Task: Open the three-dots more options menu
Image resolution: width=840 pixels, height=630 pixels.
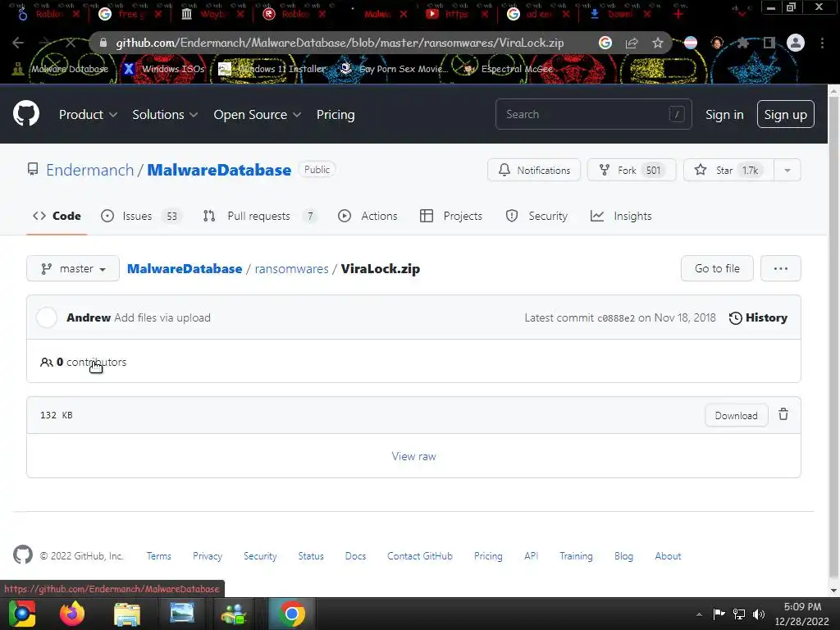Action: pyautogui.click(x=781, y=268)
